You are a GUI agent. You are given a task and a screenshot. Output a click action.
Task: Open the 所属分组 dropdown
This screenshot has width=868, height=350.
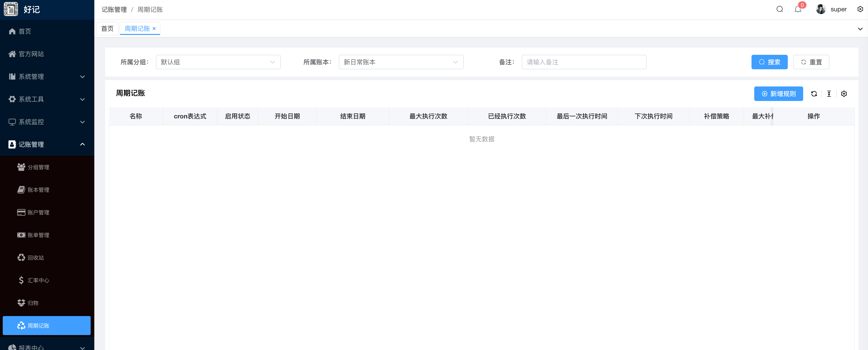218,62
